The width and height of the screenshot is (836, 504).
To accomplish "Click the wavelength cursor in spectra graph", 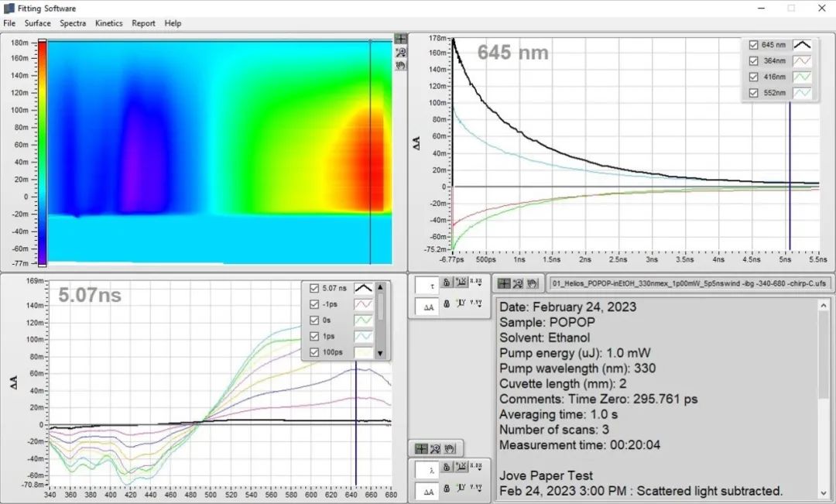I will (x=355, y=424).
